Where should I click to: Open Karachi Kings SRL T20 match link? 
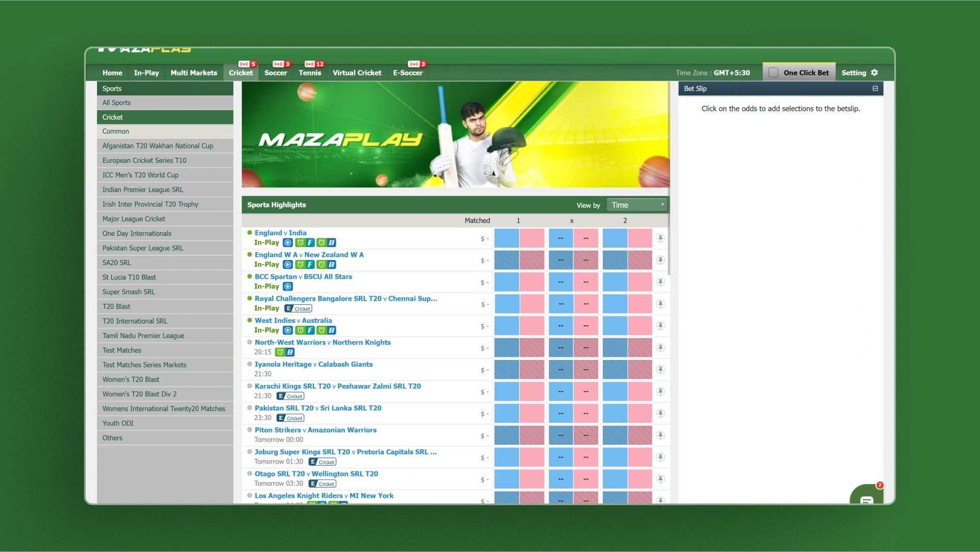pyautogui.click(x=338, y=387)
